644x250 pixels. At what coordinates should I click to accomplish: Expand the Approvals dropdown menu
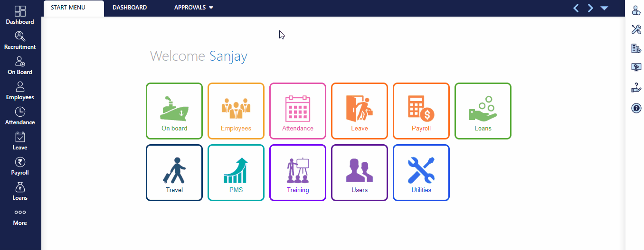[x=194, y=8]
